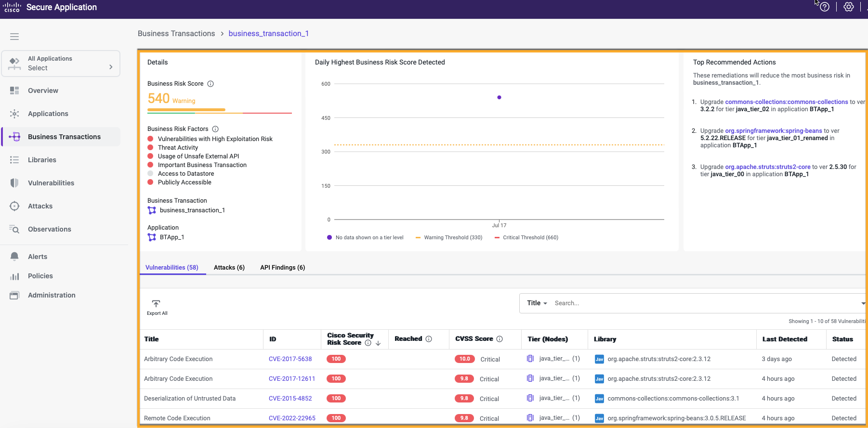
Task: Click the BTApp_1 application icon in Details
Action: coord(152,237)
